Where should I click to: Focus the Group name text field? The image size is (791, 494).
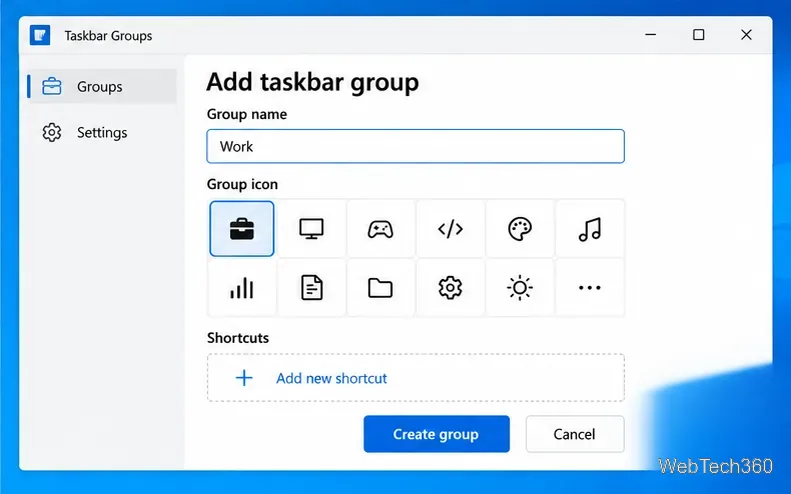pyautogui.click(x=416, y=146)
